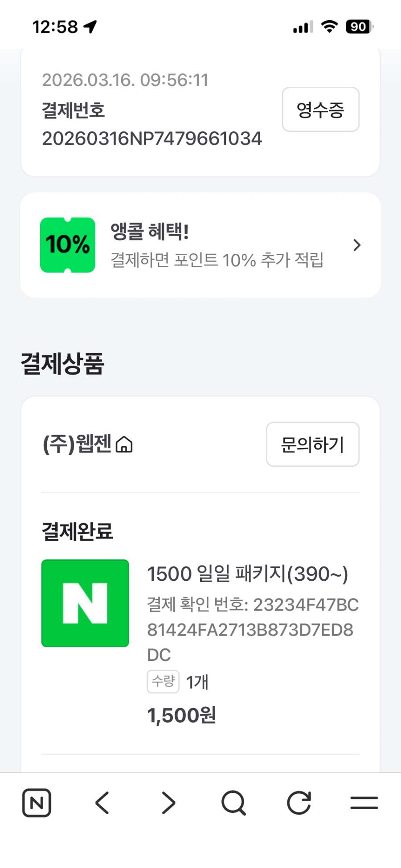401x868 pixels.
Task: Tap the 12:58 clock in status bar
Action: pyautogui.click(x=55, y=27)
